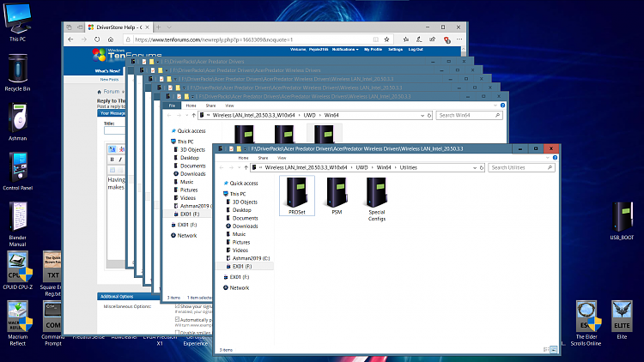Open Square Enix Reg.txt file icon
Viewport: 644px width, 362px height.
[52, 274]
